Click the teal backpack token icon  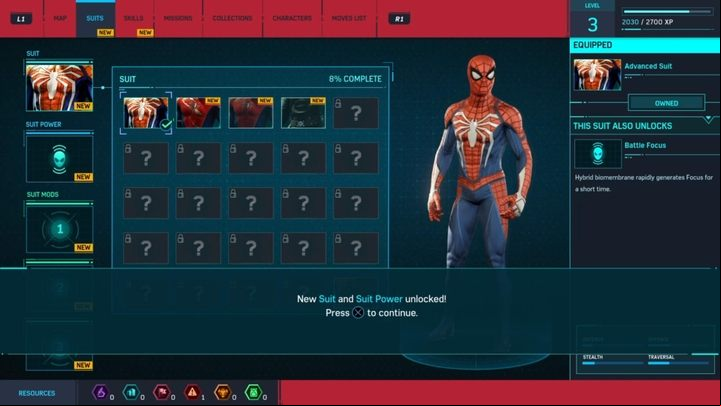[x=131, y=392]
